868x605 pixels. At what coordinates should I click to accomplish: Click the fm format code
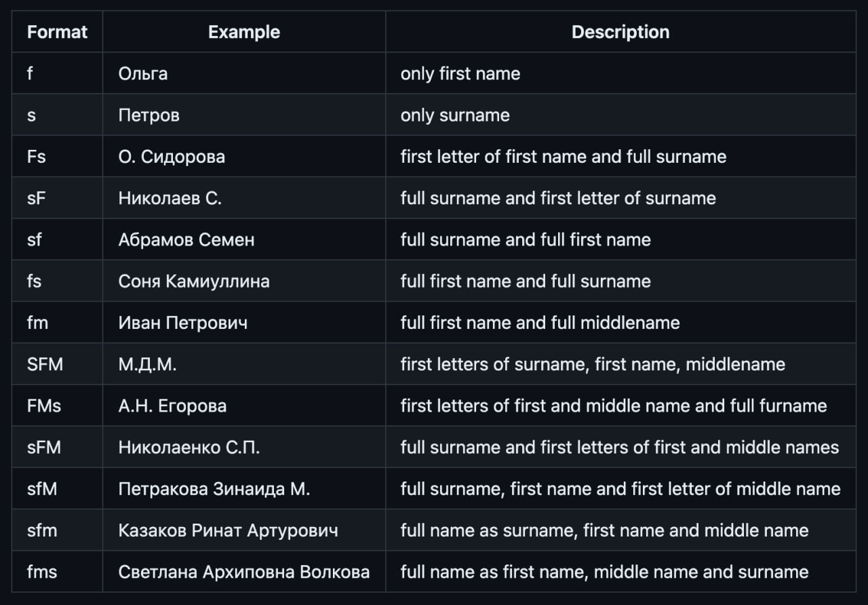[x=37, y=323]
